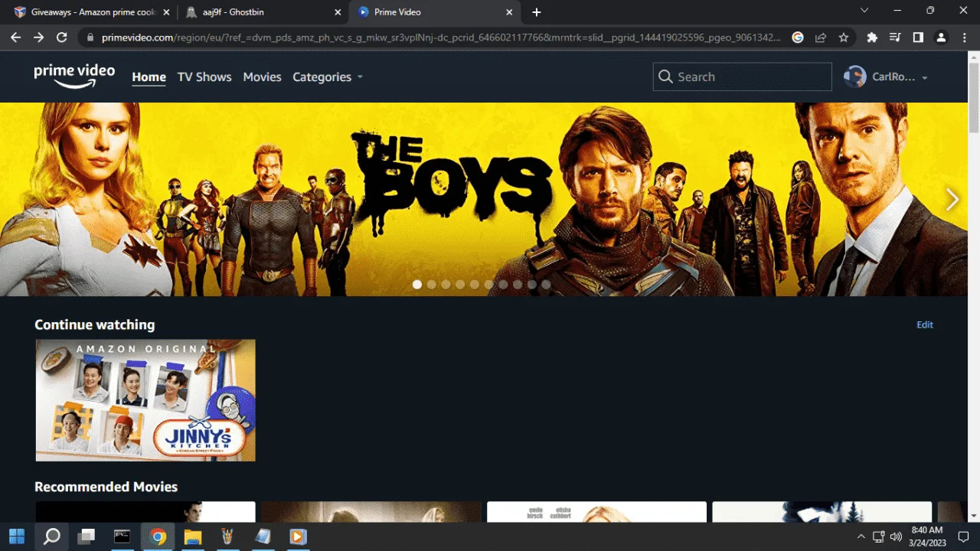The image size is (980, 551).
Task: Open the Movies nav item
Action: tap(262, 77)
